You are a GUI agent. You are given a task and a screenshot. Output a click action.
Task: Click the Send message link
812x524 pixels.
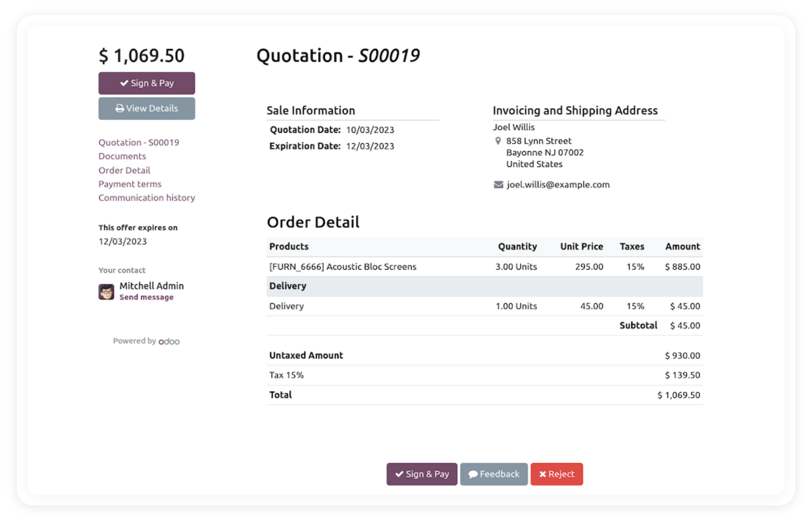click(146, 297)
